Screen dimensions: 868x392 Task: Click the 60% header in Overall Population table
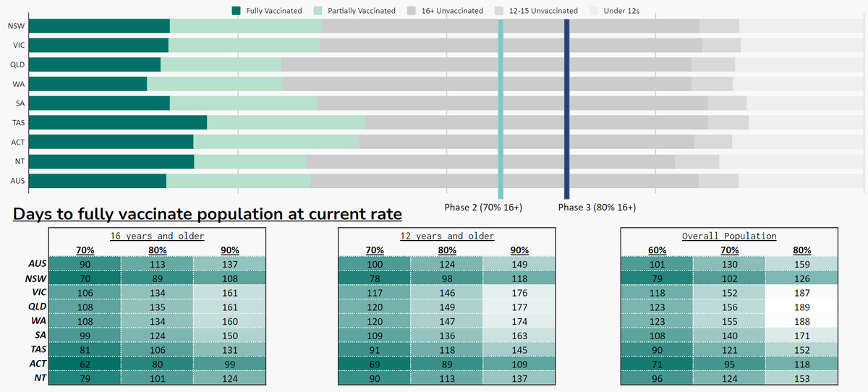coord(657,250)
